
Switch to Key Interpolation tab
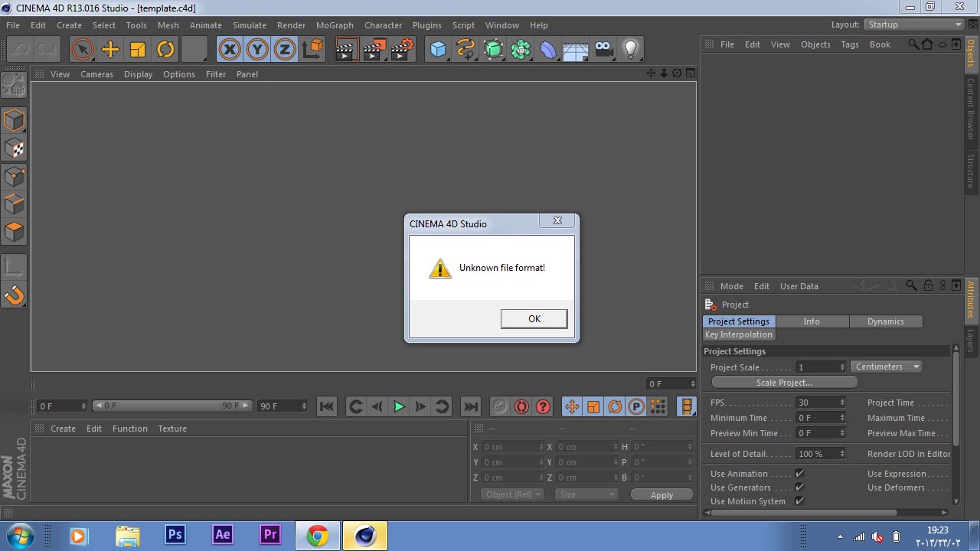coord(739,334)
